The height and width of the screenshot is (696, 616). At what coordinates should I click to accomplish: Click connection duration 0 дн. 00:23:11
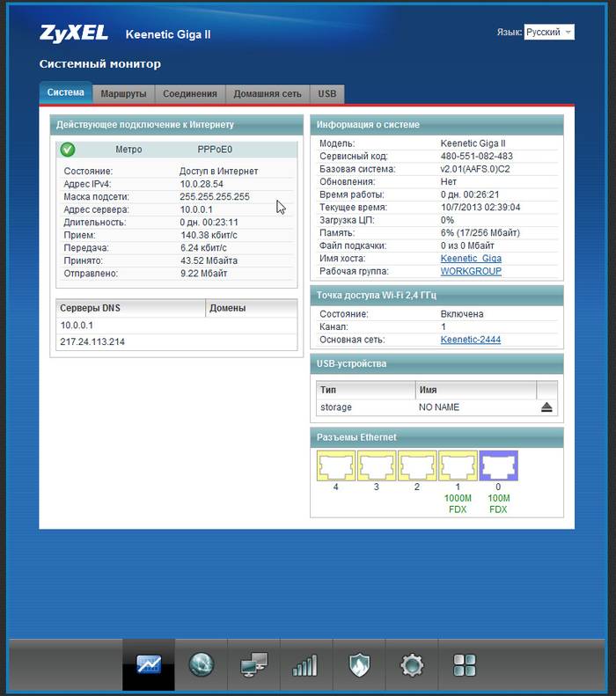(x=209, y=222)
